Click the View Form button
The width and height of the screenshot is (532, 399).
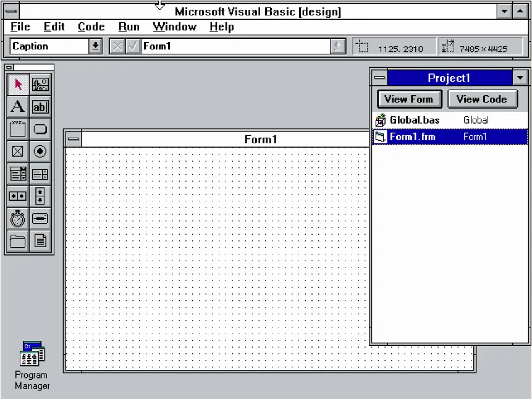pyautogui.click(x=409, y=99)
